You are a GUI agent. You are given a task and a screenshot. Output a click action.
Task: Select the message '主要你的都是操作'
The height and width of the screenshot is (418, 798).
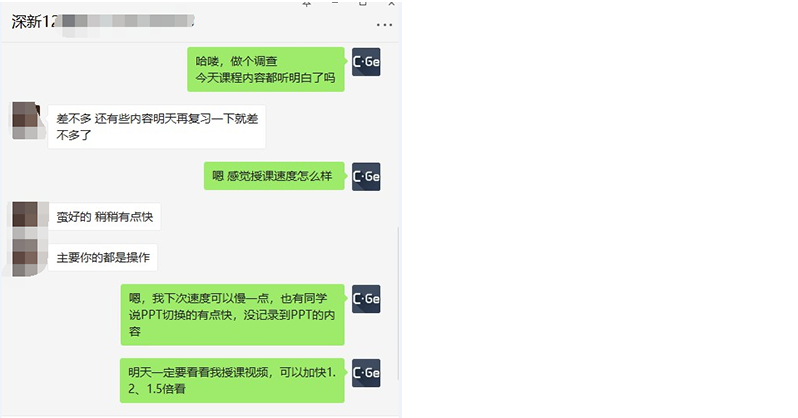coord(103,257)
